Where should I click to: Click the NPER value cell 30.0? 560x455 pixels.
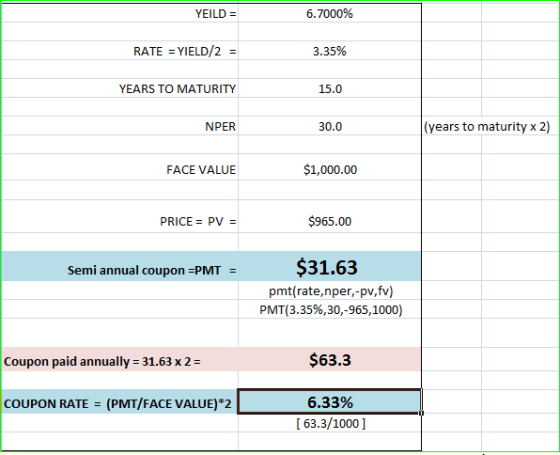coord(330,126)
